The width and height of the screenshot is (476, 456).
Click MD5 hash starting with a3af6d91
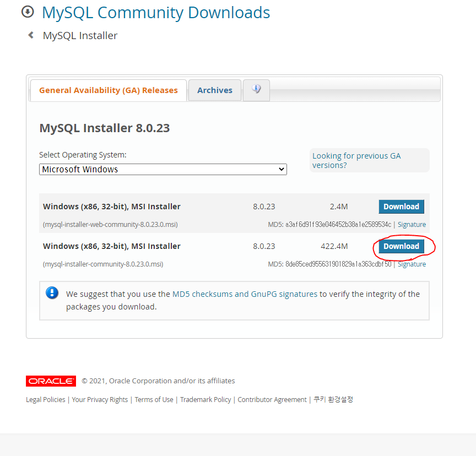click(338, 225)
